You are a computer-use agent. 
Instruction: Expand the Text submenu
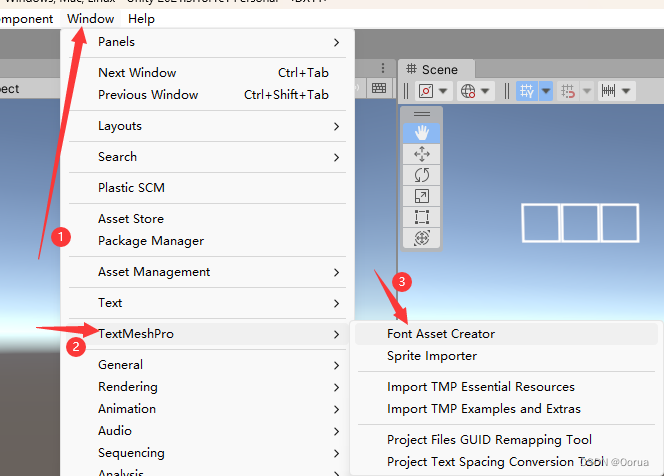208,303
